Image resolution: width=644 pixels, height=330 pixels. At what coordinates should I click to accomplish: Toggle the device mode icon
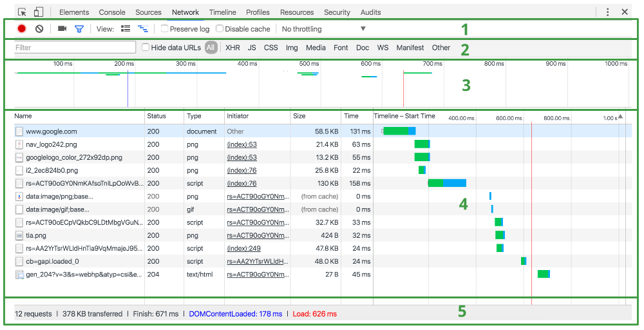click(x=39, y=12)
